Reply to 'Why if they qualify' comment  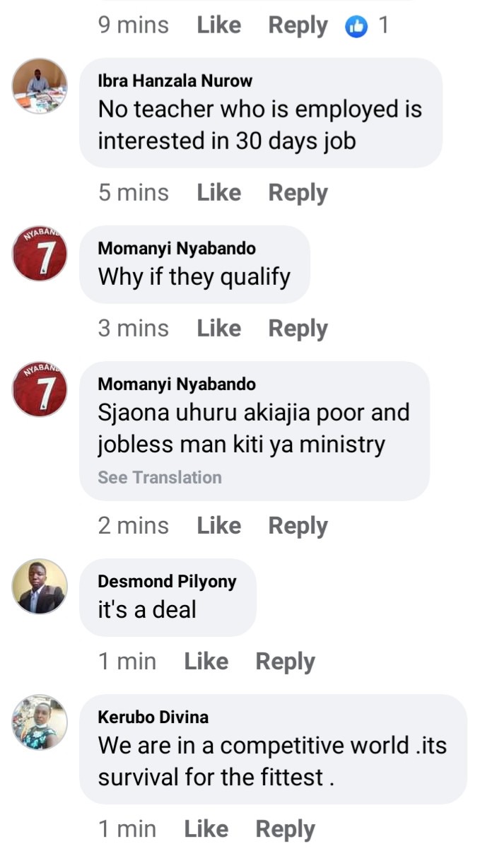click(x=298, y=329)
